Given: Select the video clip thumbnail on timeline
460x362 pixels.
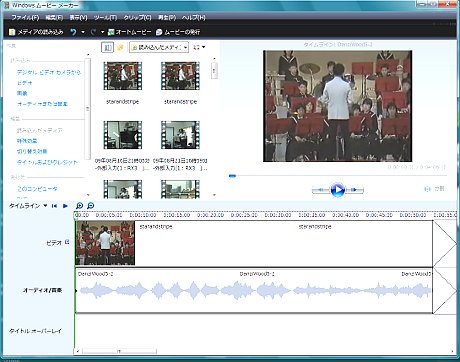Looking at the screenshot, I should tap(105, 243).
